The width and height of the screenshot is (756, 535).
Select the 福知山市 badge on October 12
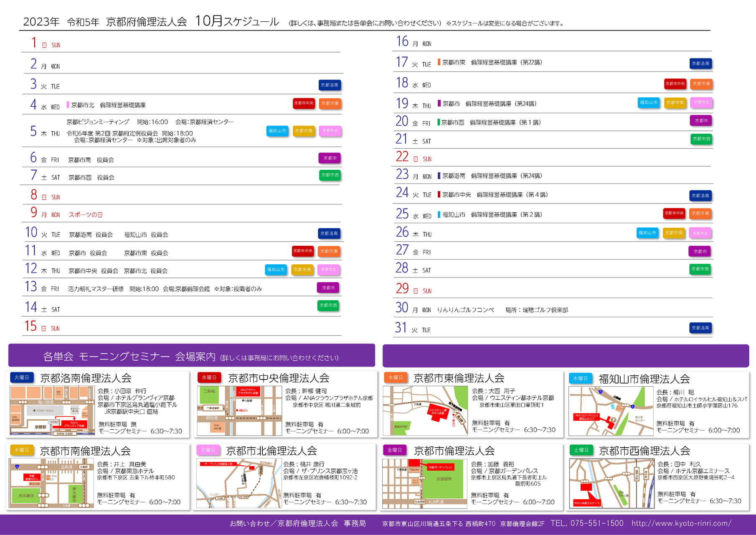click(276, 270)
